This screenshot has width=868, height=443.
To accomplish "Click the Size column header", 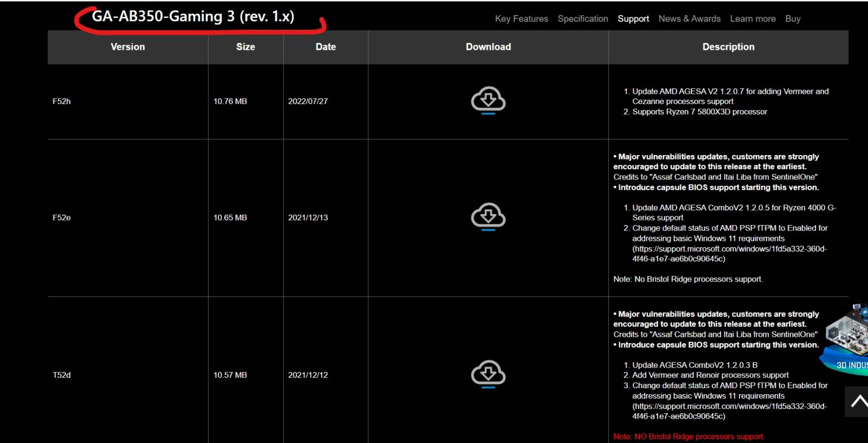I will [x=245, y=47].
